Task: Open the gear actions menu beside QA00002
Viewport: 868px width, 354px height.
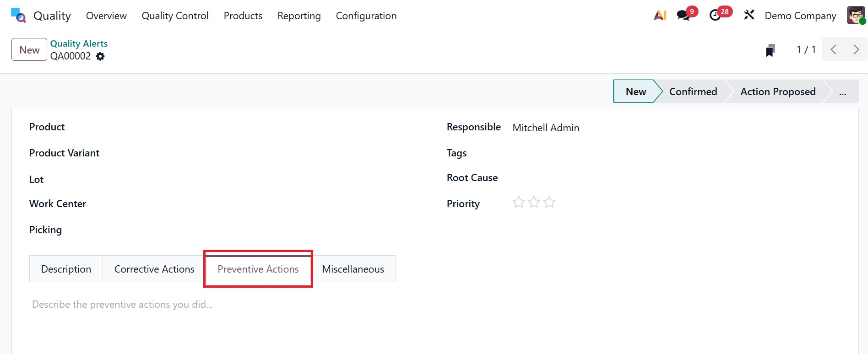Action: pyautogui.click(x=100, y=56)
